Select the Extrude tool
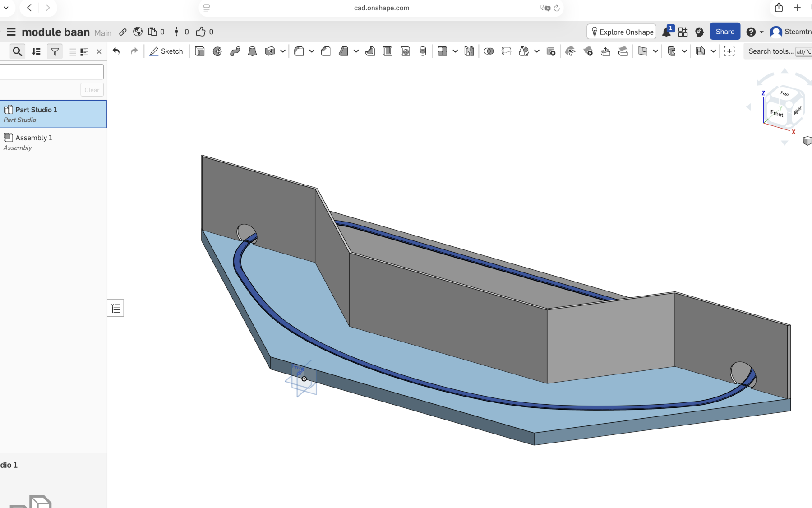The width and height of the screenshot is (812, 508). (200, 51)
